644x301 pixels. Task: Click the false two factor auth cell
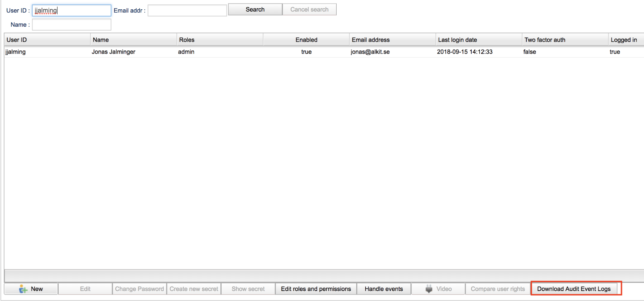[x=565, y=52]
